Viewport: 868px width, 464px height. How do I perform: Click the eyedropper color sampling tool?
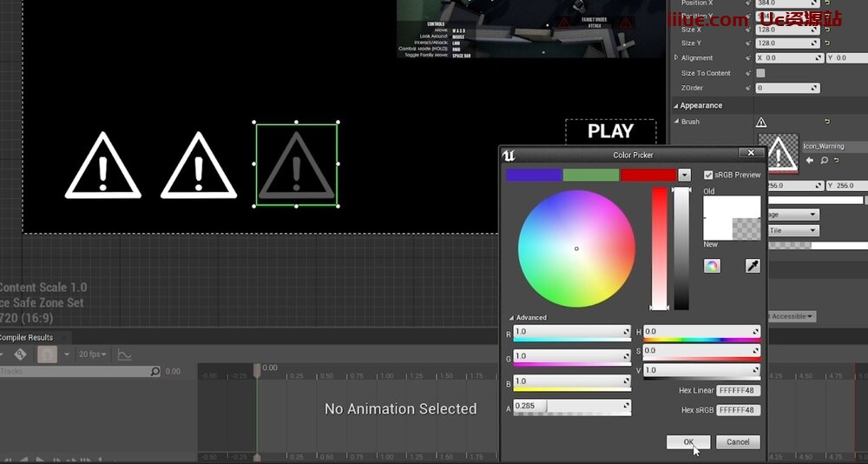pos(753,266)
